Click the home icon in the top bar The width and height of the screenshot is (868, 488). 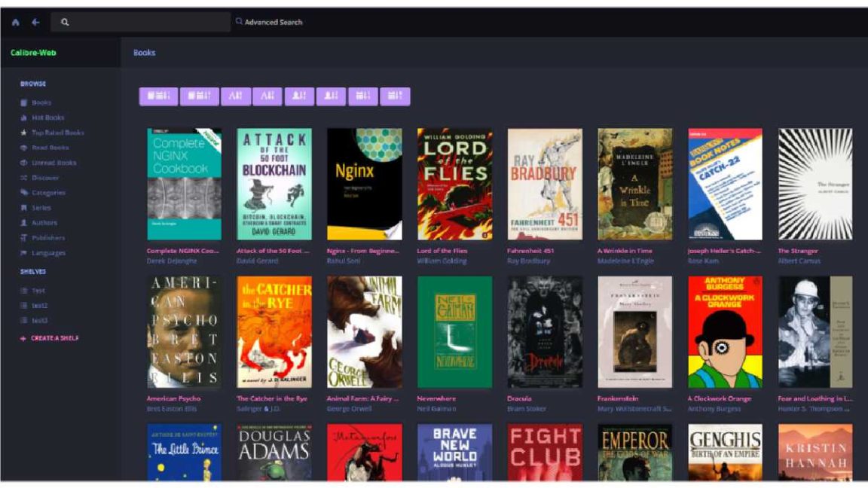16,22
